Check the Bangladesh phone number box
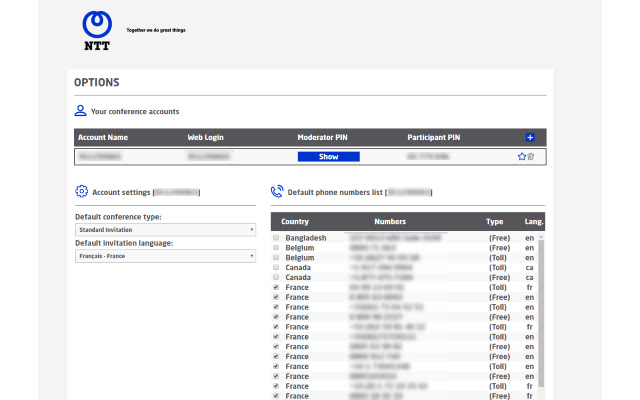Screen dimensions: 640x400 pos(276,238)
